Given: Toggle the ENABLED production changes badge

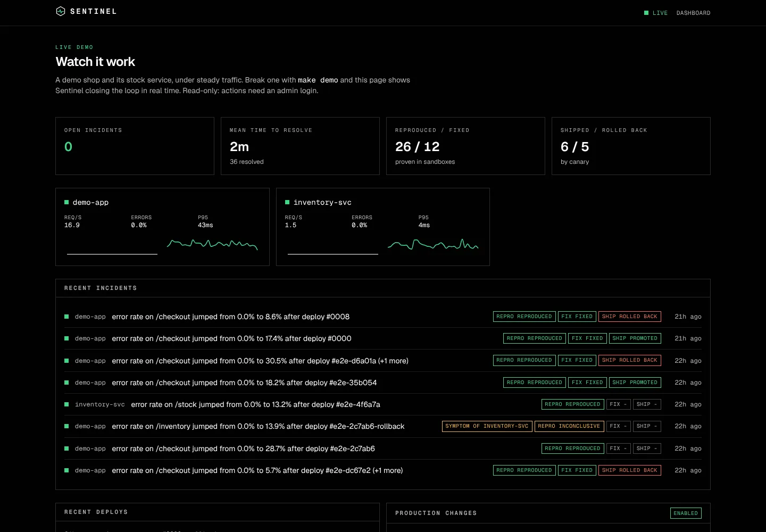Looking at the screenshot, I should point(686,513).
